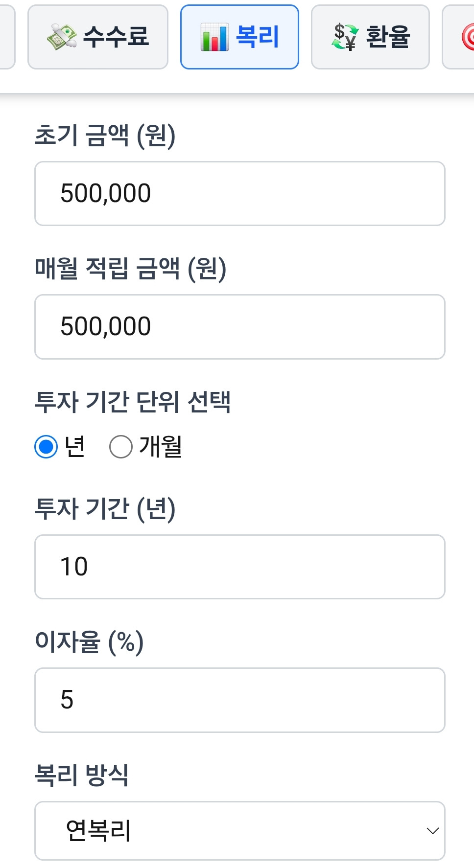
Task: Select the 개월 radio button
Action: point(121,447)
